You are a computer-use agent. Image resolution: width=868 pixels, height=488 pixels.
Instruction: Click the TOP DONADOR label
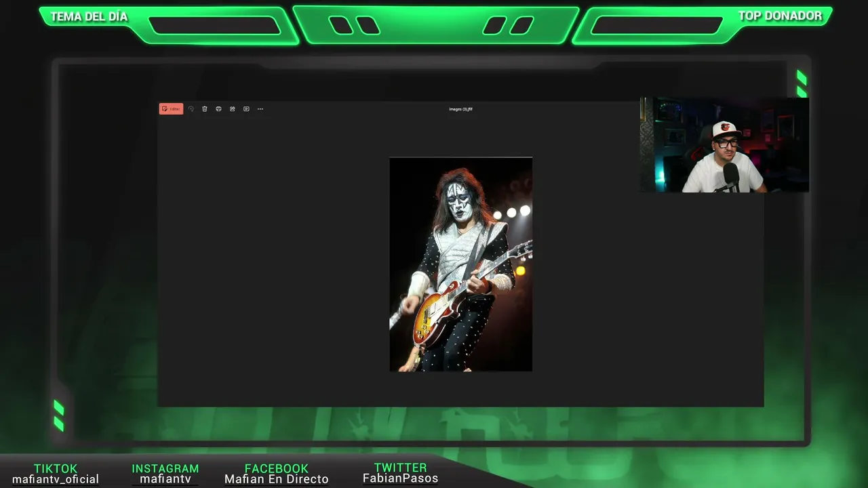(x=780, y=16)
